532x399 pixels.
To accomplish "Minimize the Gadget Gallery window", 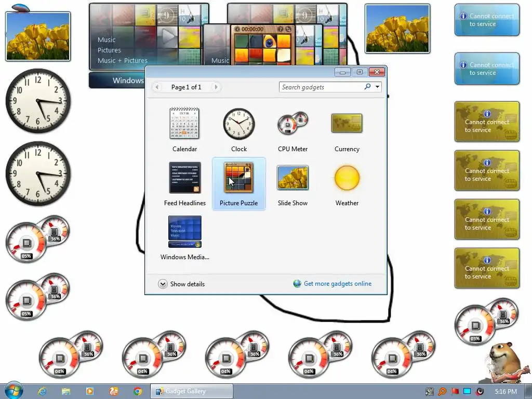I will (343, 72).
